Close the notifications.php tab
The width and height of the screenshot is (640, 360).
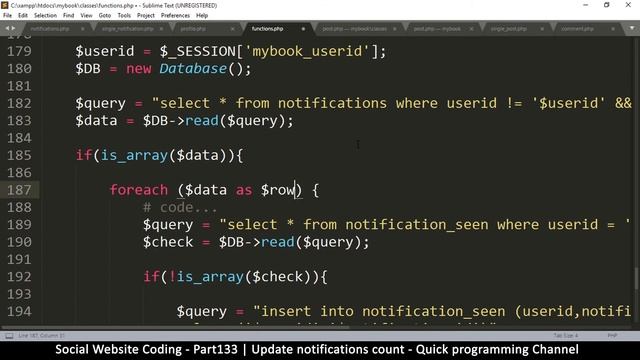tap(82, 29)
